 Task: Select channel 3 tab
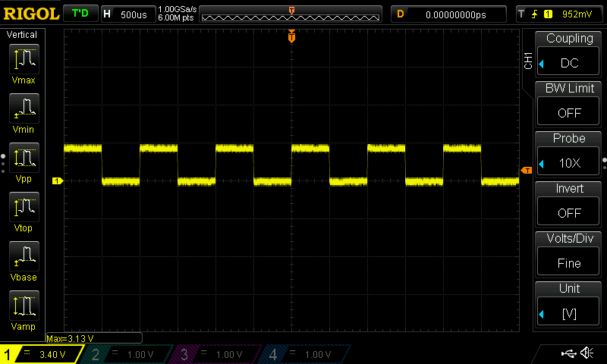(x=216, y=354)
